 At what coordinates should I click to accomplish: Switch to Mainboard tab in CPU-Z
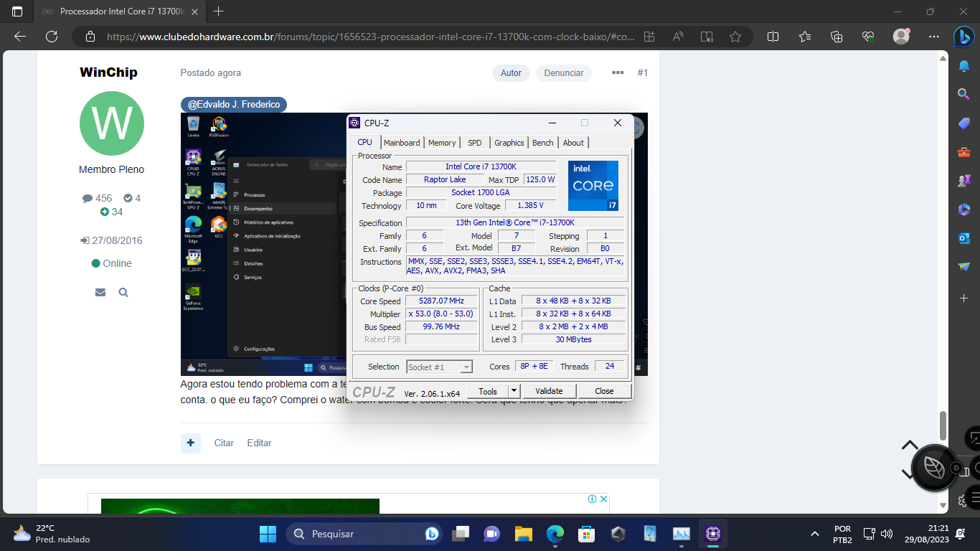pos(402,143)
